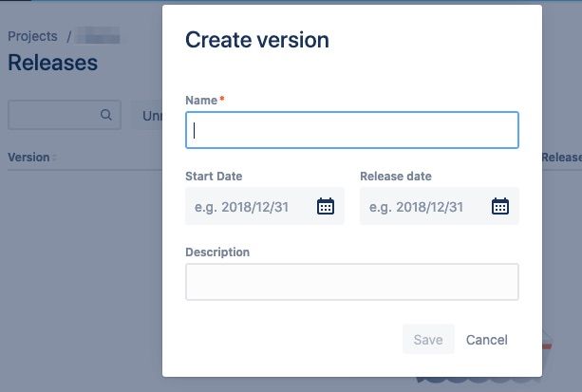The width and height of the screenshot is (582, 392).
Task: Click the Description label
Action: [x=217, y=252]
